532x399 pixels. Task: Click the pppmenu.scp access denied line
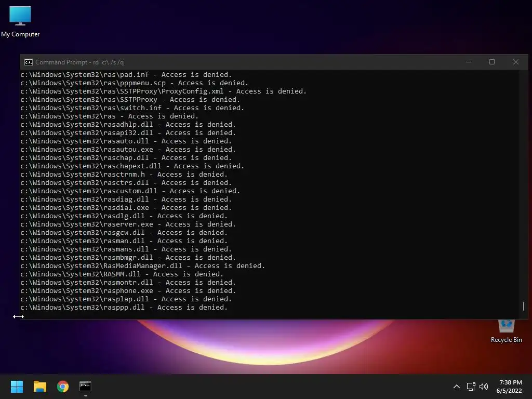click(135, 83)
